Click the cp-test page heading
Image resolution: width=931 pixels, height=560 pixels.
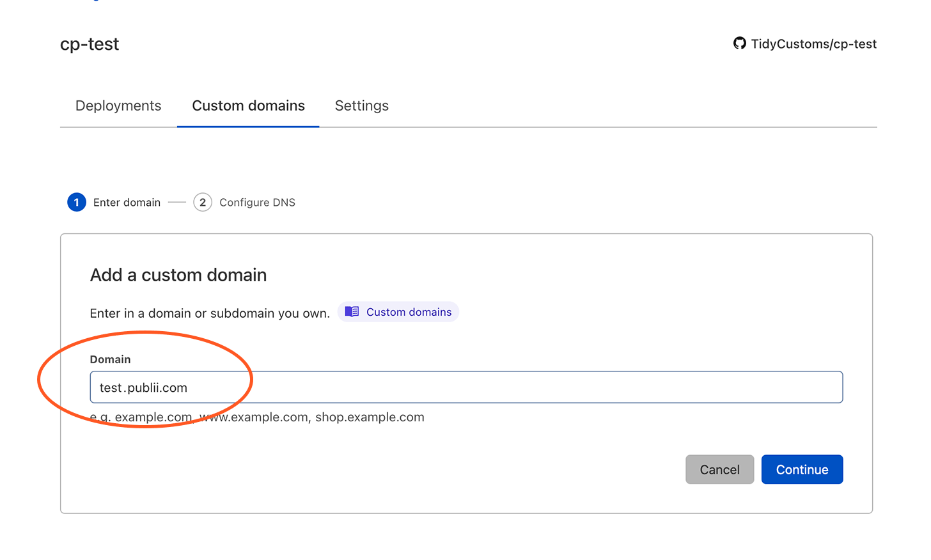[90, 43]
